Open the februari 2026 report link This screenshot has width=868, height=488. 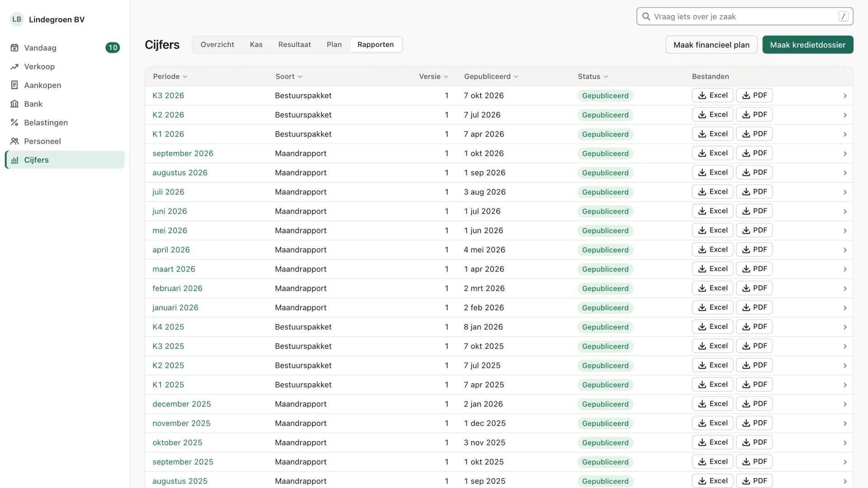[x=177, y=288]
